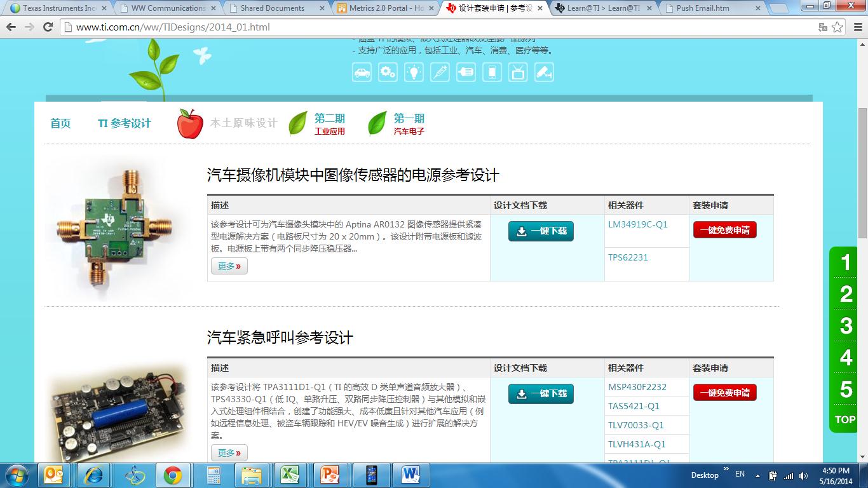The image size is (868, 488).
Task: Click the electric motor application icon
Action: click(466, 72)
